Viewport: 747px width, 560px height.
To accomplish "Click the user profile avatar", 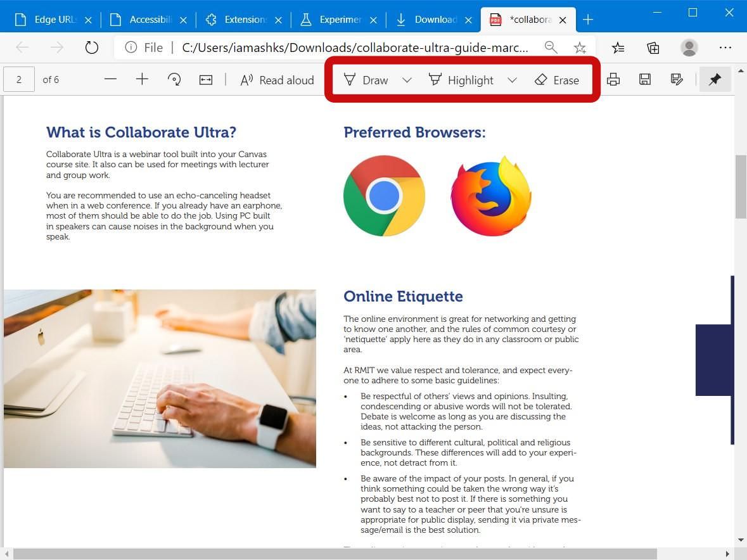I will (x=689, y=48).
